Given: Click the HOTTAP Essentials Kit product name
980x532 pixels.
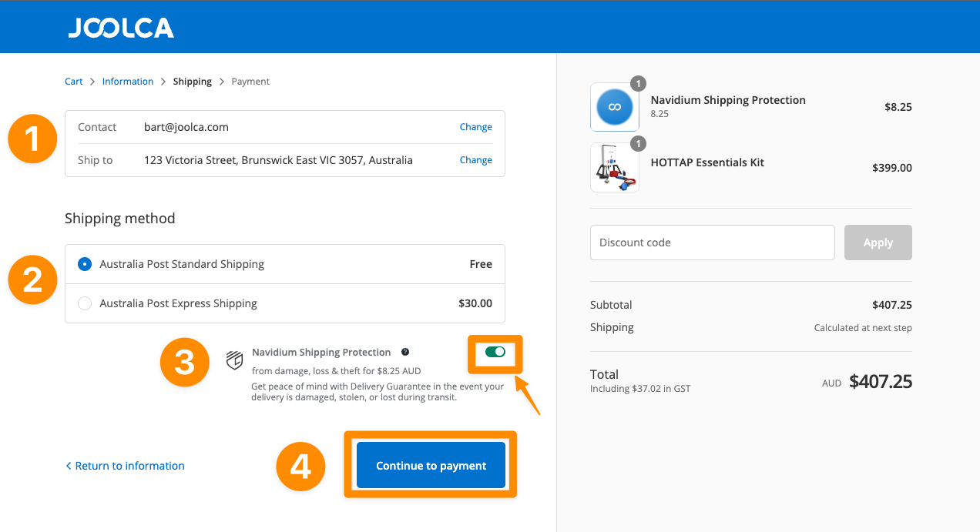Looking at the screenshot, I should 708,162.
